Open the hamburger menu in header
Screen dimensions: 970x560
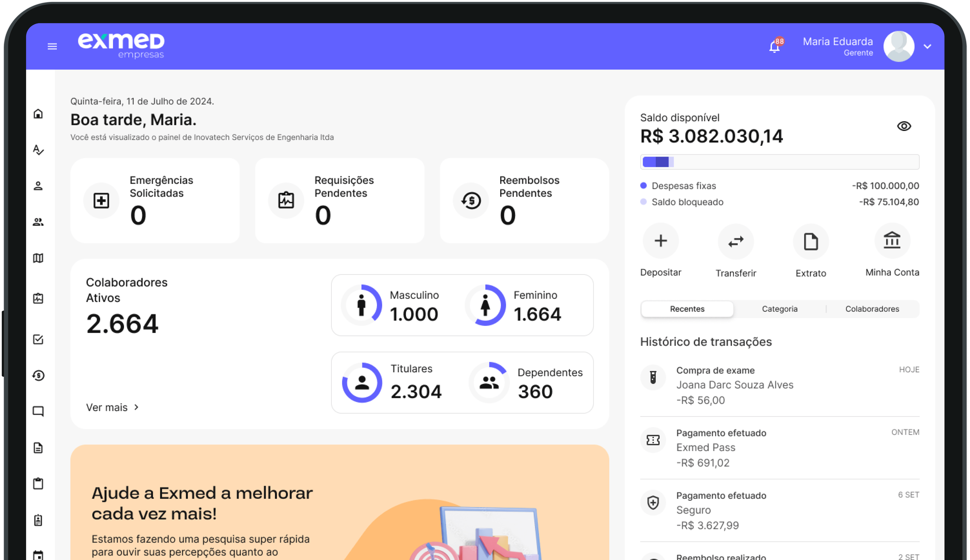click(52, 46)
